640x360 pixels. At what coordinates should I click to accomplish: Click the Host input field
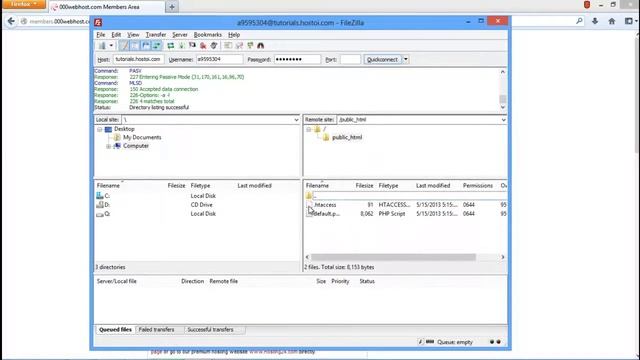click(138, 60)
